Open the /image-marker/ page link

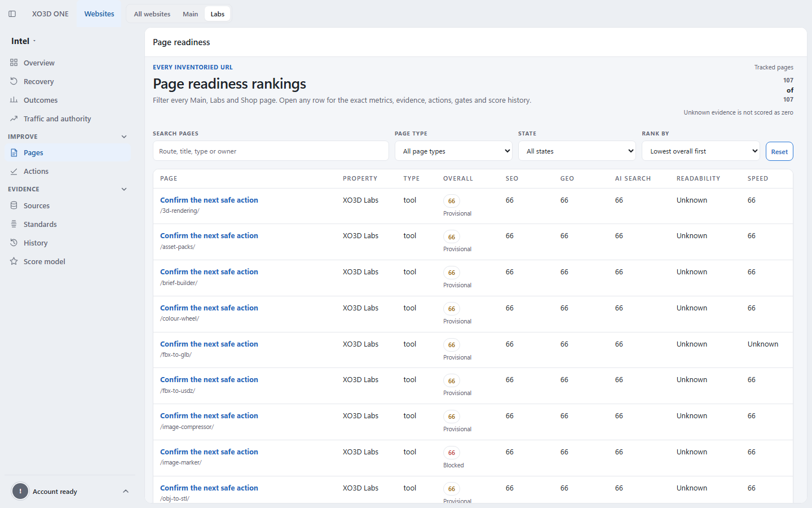point(209,452)
